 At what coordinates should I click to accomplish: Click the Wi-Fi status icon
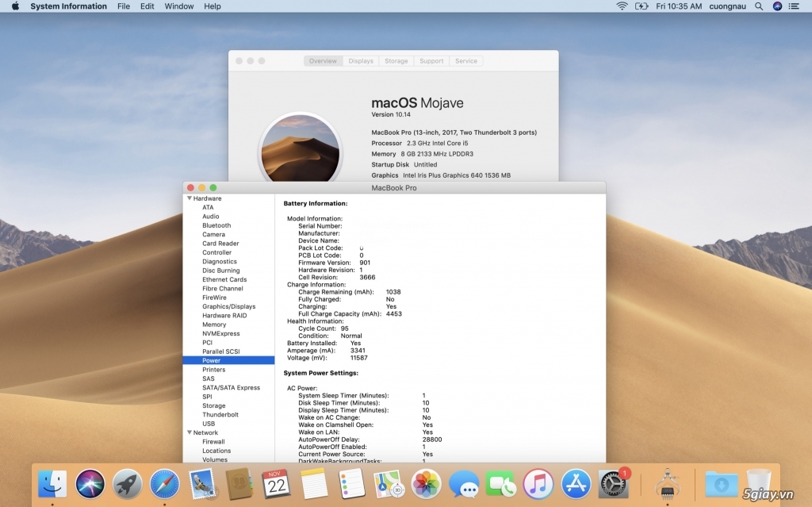(x=622, y=6)
